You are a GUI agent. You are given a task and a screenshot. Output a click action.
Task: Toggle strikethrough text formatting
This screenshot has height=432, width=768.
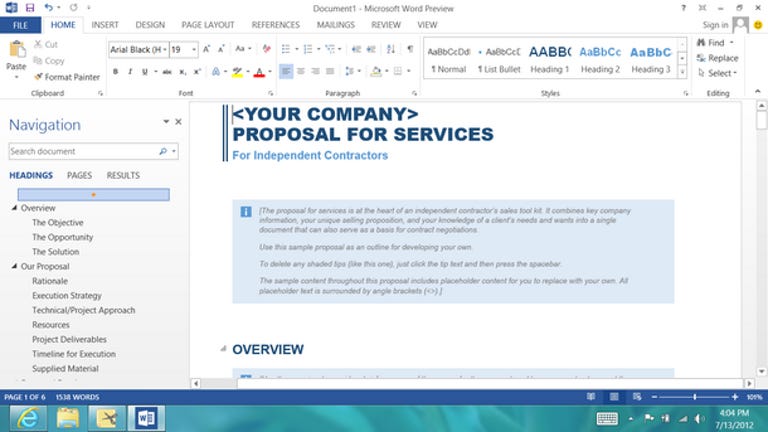pyautogui.click(x=166, y=72)
